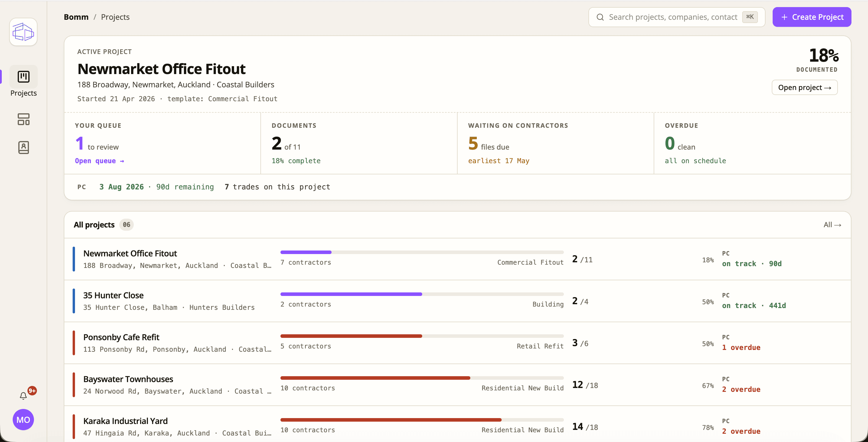Click '5 contractors' on Ponsonby row
This screenshot has height=442, width=868.
click(x=306, y=346)
